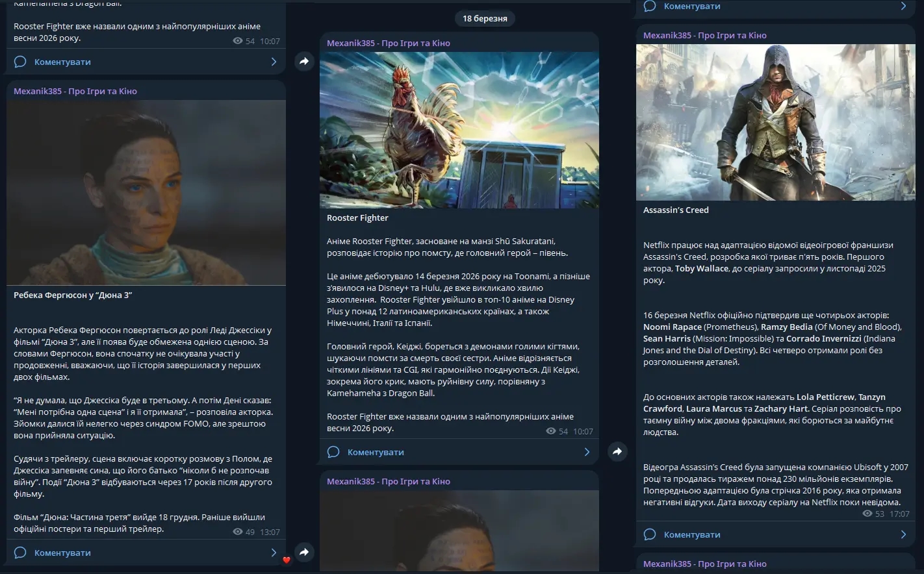Click the "18 березня" date badge

[x=485, y=19]
